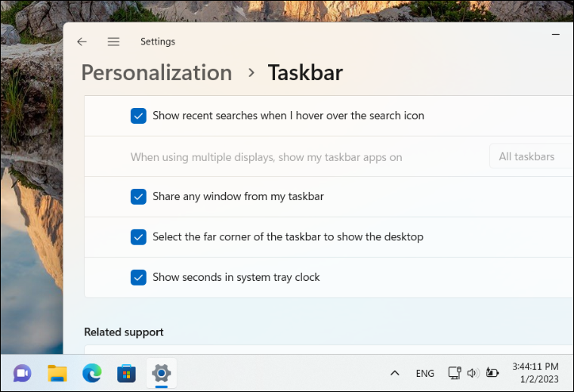Screen dimensions: 574x392
Task: Toggle far corner show desktop checkbox
Action: (138, 237)
